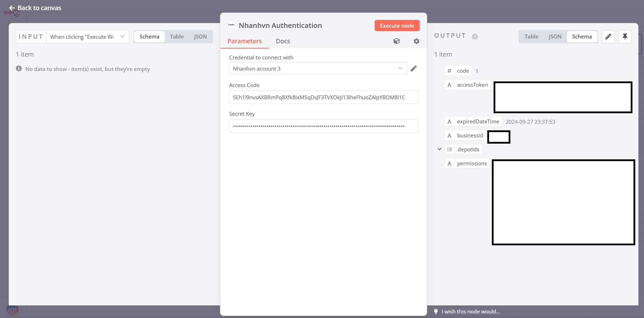
Task: Open the Docs tab
Action: [x=283, y=41]
